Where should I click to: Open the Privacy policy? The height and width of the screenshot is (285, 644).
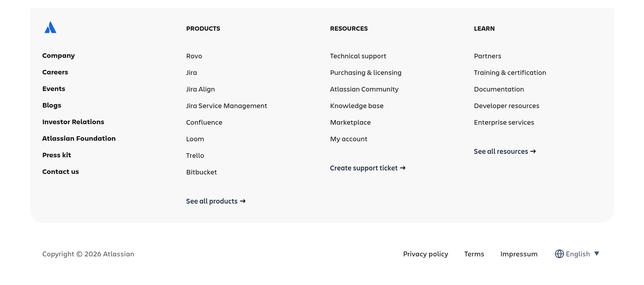pos(425,254)
